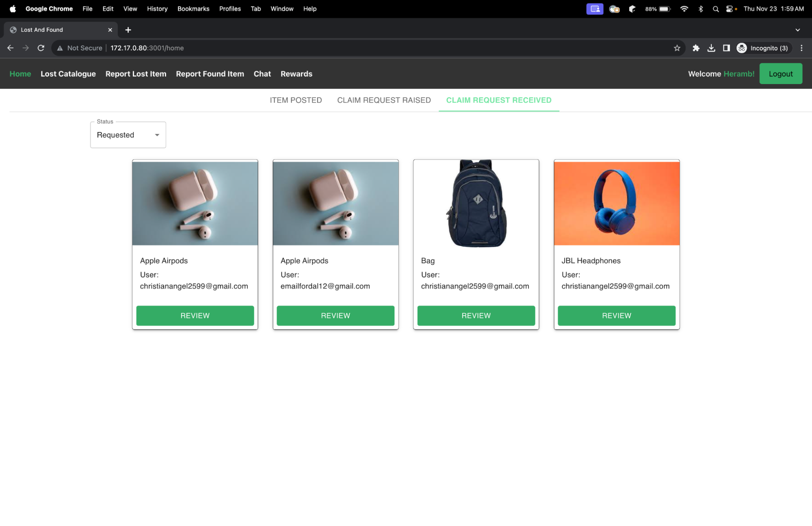Open a new tab with plus icon
Screen dimensions: 812x526
point(128,30)
